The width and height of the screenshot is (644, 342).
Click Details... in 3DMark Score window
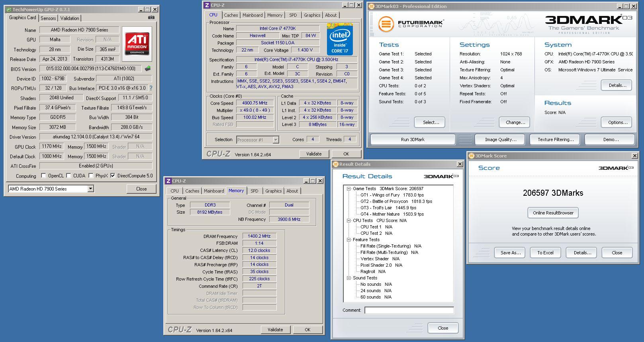[582, 253]
